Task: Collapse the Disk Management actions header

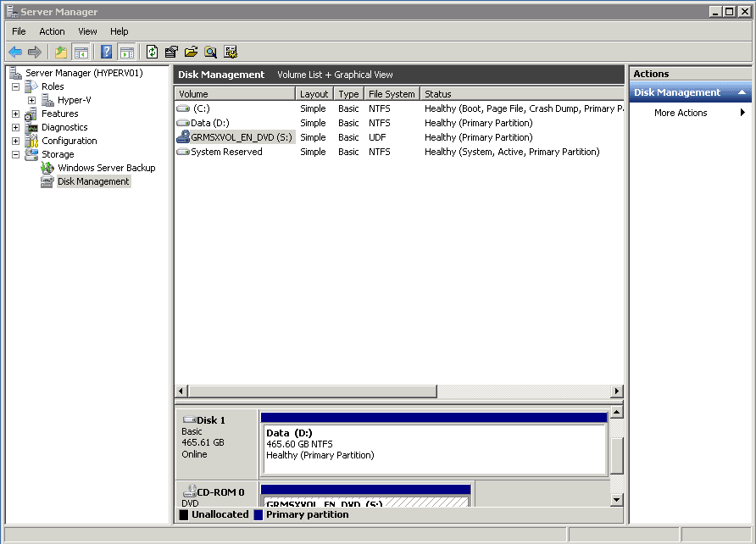Action: (742, 92)
